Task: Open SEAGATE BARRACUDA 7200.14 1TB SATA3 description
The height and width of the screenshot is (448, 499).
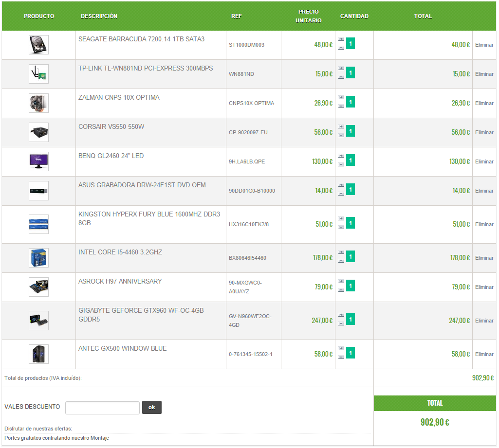Action: [x=142, y=39]
